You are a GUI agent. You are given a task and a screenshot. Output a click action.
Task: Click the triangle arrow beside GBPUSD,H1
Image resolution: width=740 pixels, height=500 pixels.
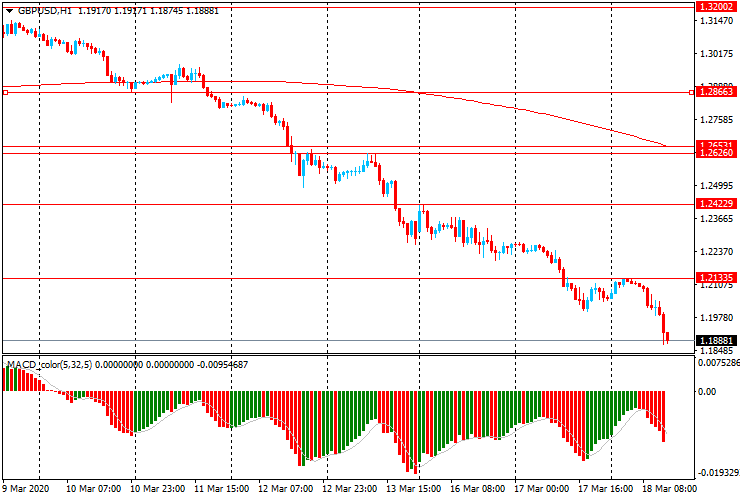9,9
